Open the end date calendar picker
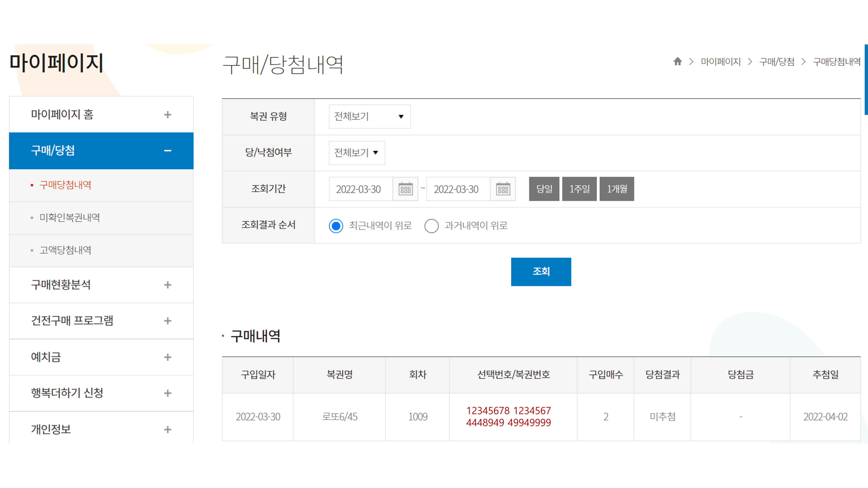The image size is (868, 488). click(x=503, y=189)
